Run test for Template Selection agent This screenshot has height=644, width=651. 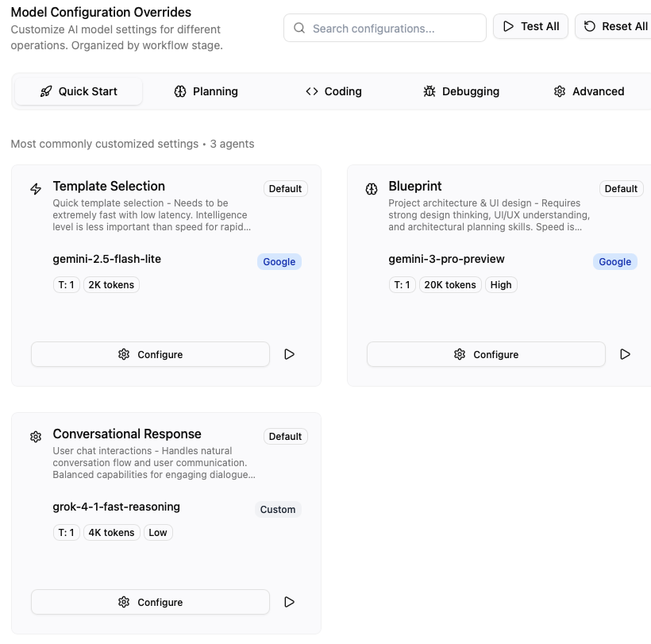(289, 354)
